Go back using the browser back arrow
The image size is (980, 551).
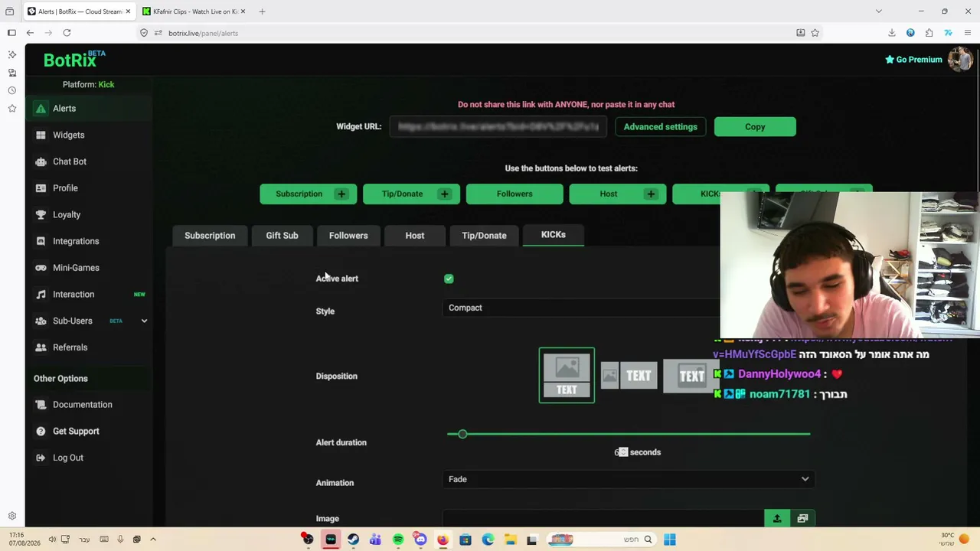tap(30, 33)
